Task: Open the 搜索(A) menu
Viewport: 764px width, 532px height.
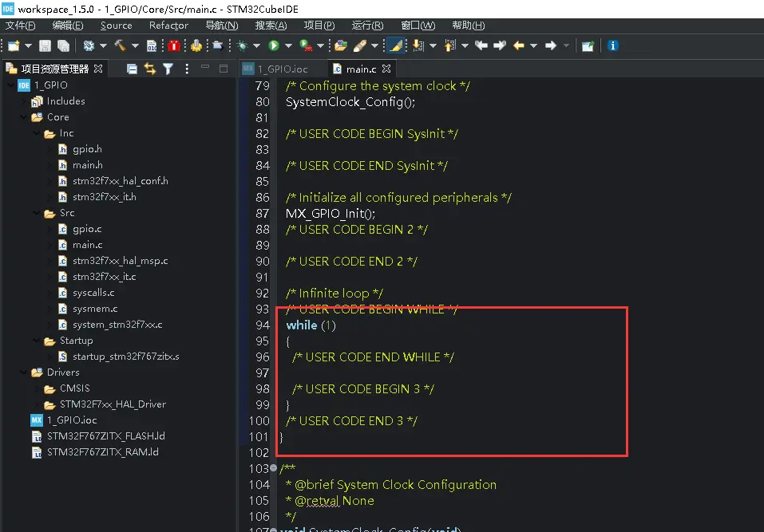Action: point(271,26)
